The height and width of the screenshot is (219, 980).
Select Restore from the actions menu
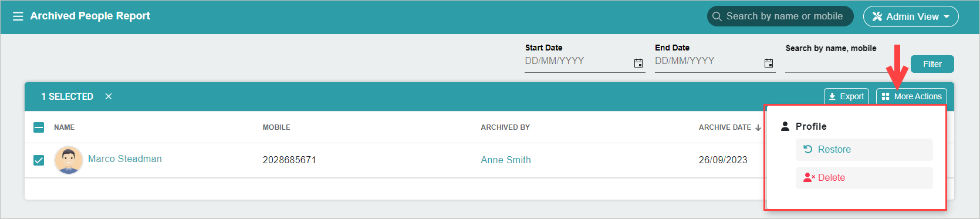coord(864,150)
